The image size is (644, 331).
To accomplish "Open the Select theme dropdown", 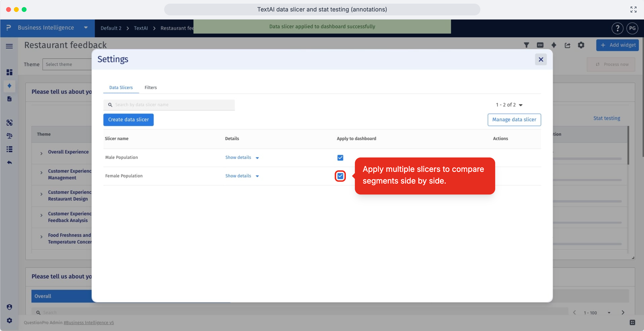I will coord(67,64).
